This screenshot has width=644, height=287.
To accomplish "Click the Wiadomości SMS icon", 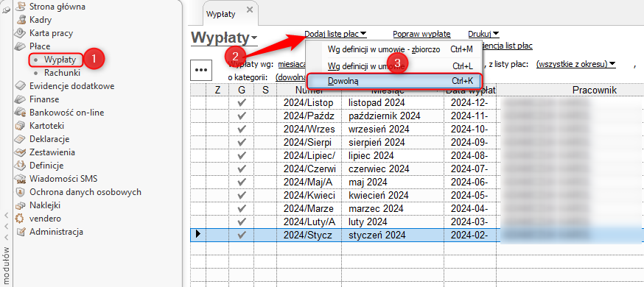I will [20, 179].
